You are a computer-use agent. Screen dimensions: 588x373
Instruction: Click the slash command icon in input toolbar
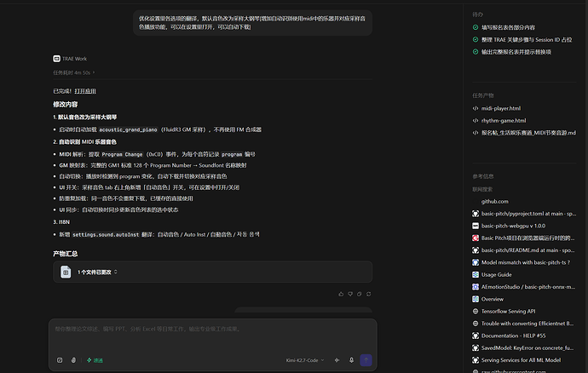click(60, 360)
